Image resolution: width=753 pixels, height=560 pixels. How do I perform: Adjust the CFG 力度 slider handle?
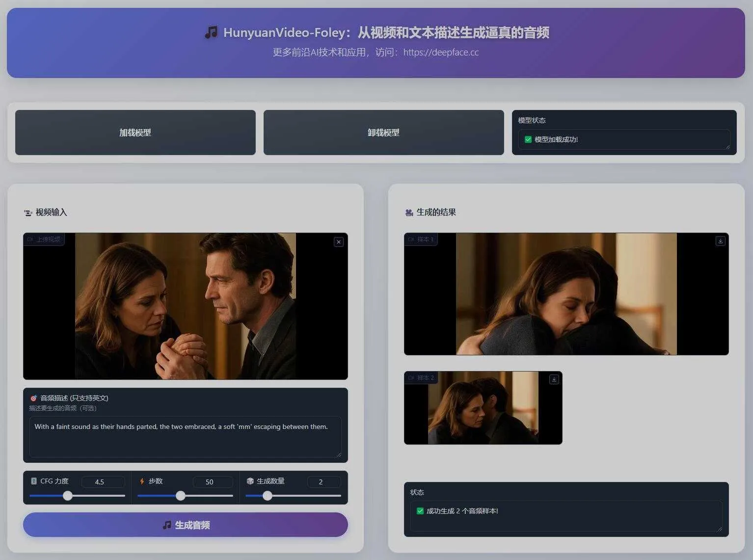[68, 496]
